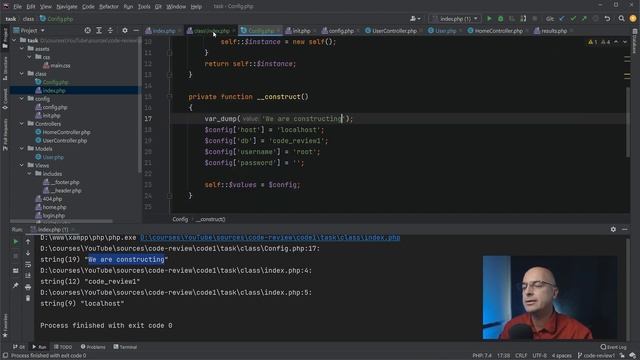Collapse the config folder in tree
Screen dimensions: 640x360
click(22, 99)
